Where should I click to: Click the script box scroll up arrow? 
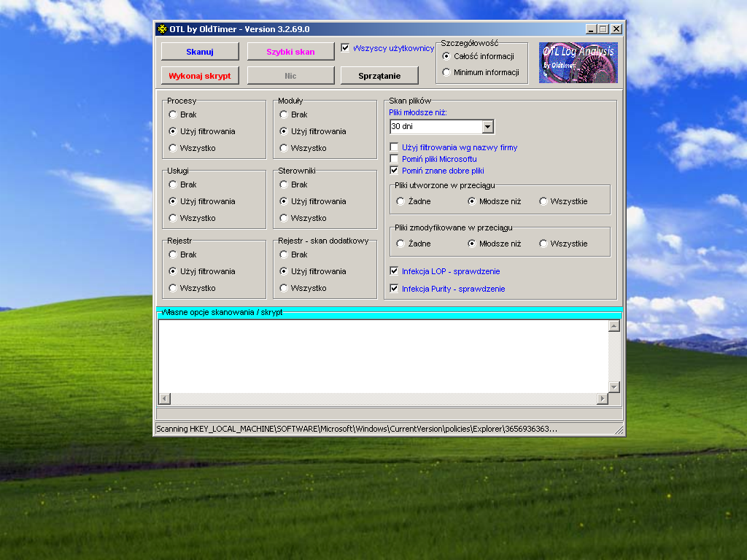[614, 326]
